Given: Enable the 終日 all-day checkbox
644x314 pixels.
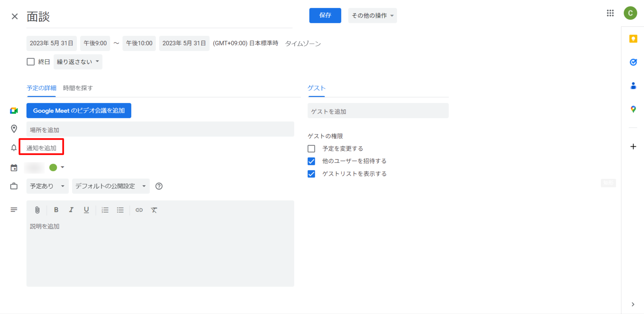Looking at the screenshot, I should (31, 62).
